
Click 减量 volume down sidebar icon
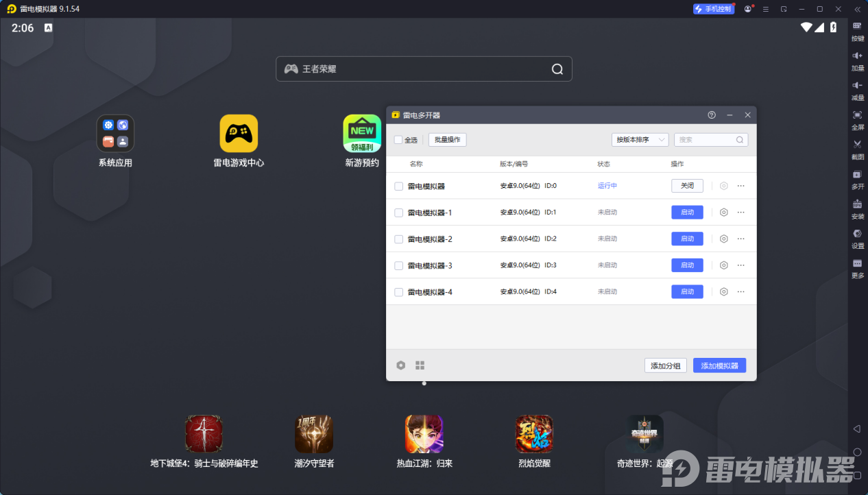858,90
